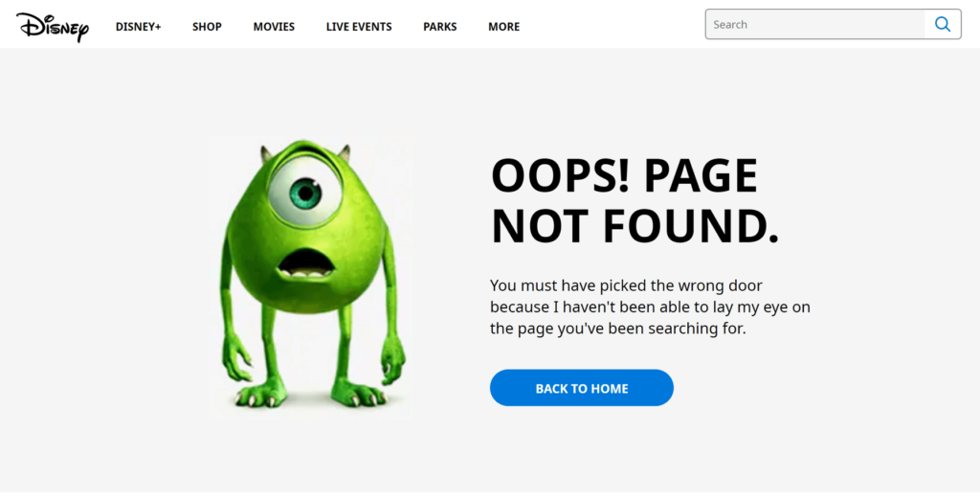Click Mike Wazowski's big green eye
The width and height of the screenshot is (980, 501).
click(305, 193)
